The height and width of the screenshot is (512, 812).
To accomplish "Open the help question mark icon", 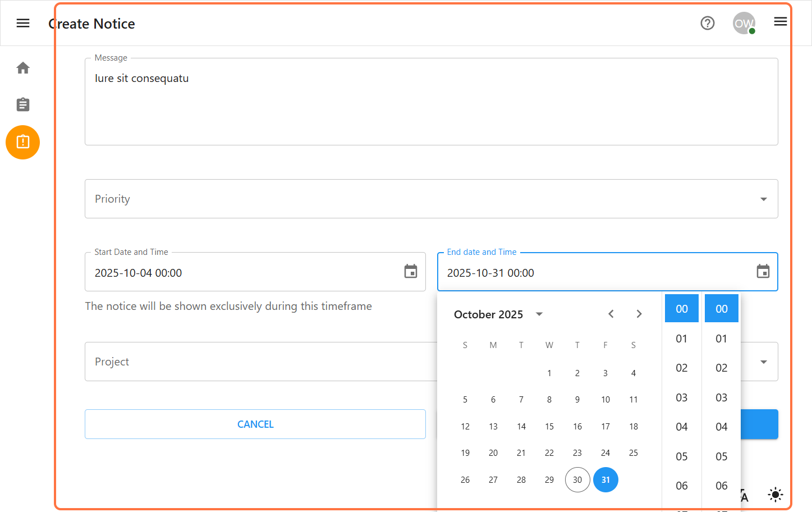I will [707, 23].
